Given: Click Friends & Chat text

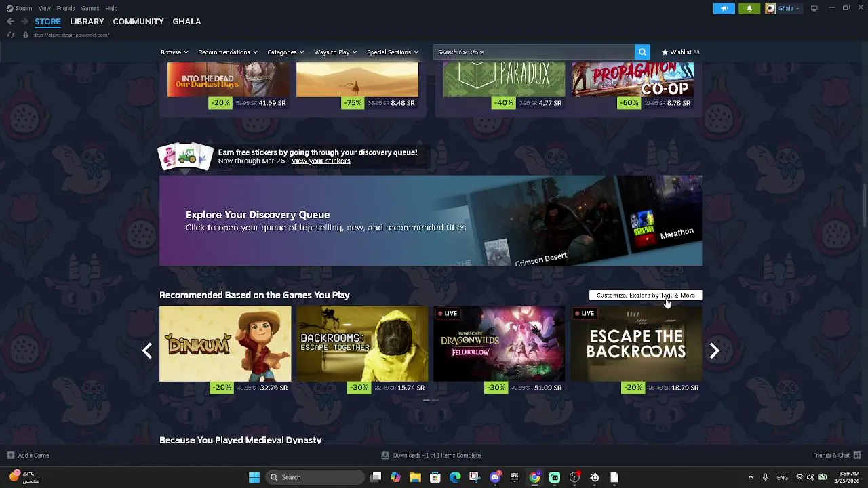Looking at the screenshot, I should coord(831,455).
